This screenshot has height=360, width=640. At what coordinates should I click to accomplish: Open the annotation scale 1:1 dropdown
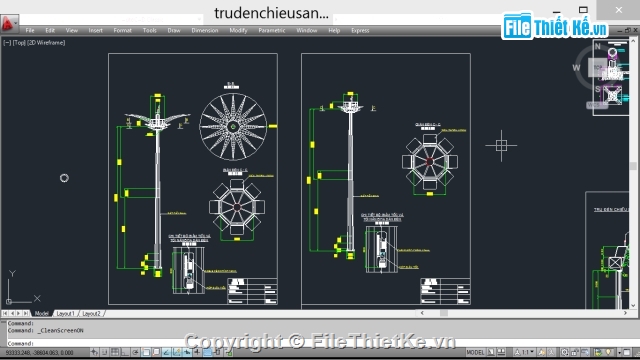[x=524, y=352]
